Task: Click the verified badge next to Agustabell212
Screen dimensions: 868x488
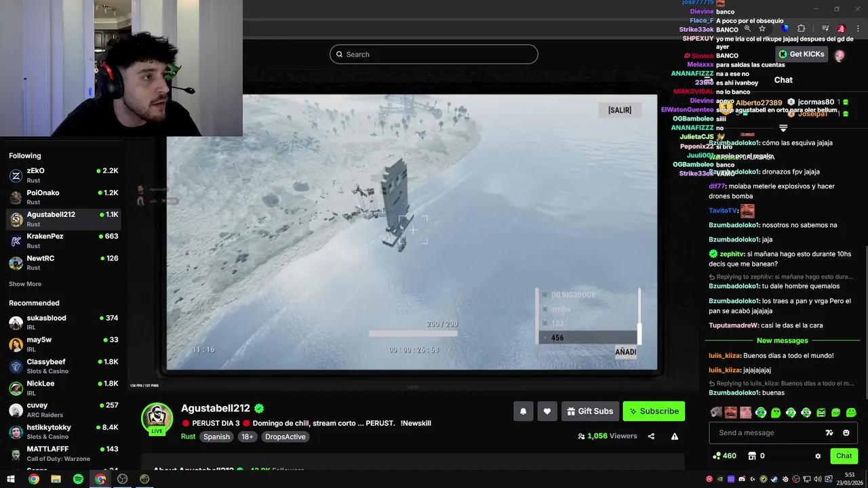Action: 259,409
